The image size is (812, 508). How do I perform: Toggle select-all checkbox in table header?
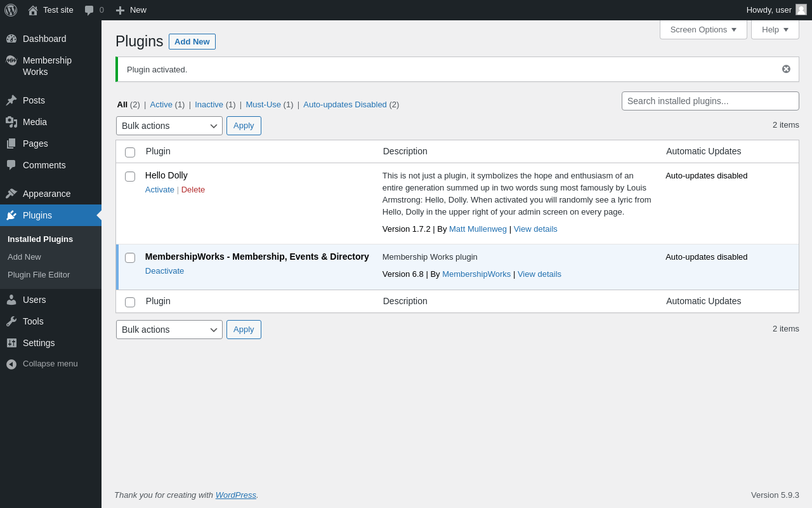coord(130,152)
